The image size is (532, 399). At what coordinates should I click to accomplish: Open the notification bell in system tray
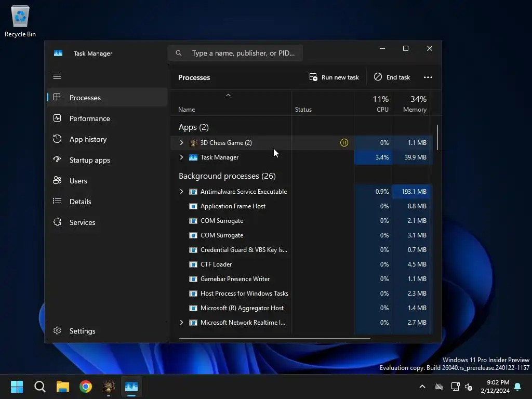(x=518, y=387)
